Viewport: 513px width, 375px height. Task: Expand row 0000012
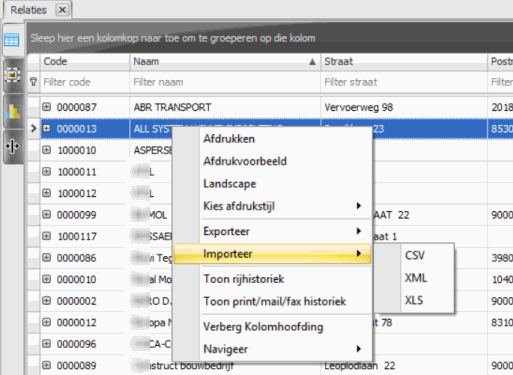pos(47,322)
